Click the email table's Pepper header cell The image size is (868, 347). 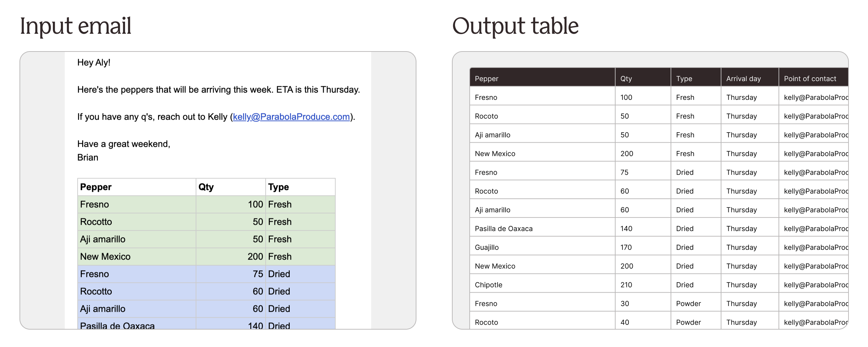click(96, 187)
